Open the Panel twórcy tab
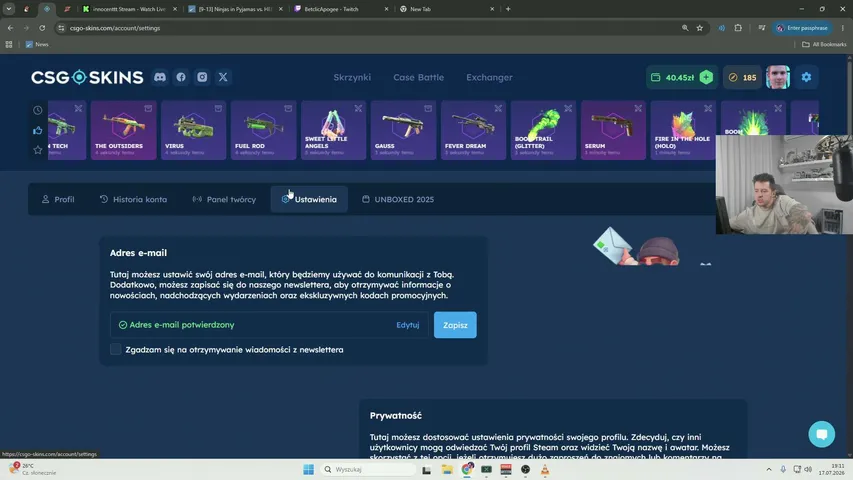 224,199
